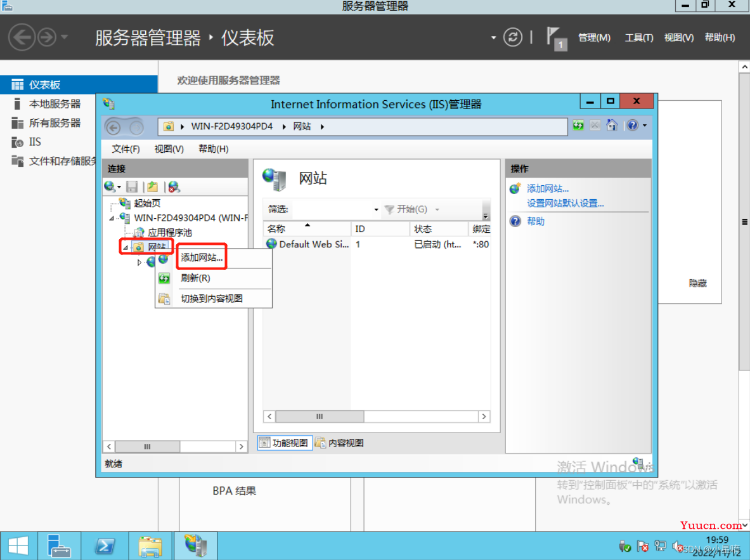
Task: Switch to the 内容视图 tab
Action: click(340, 443)
